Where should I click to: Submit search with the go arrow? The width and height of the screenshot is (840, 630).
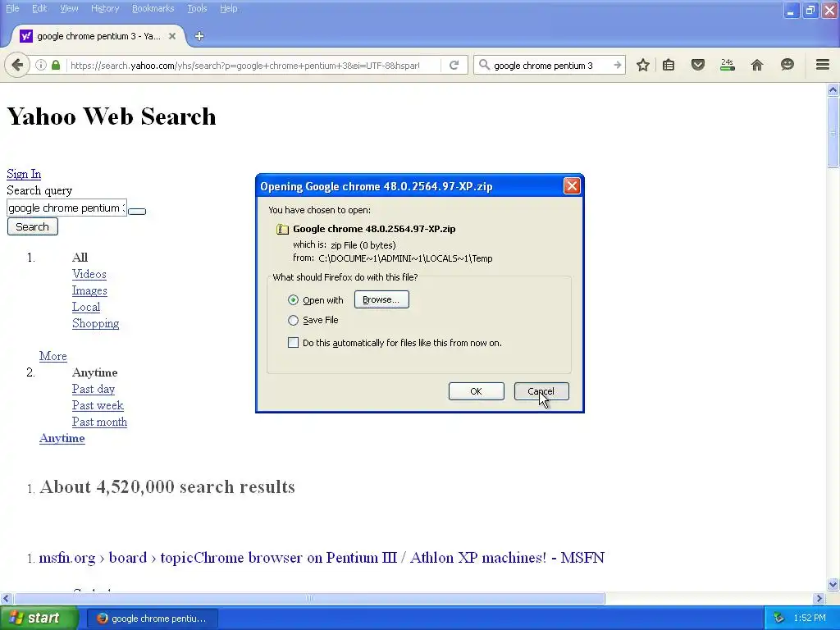pos(617,66)
